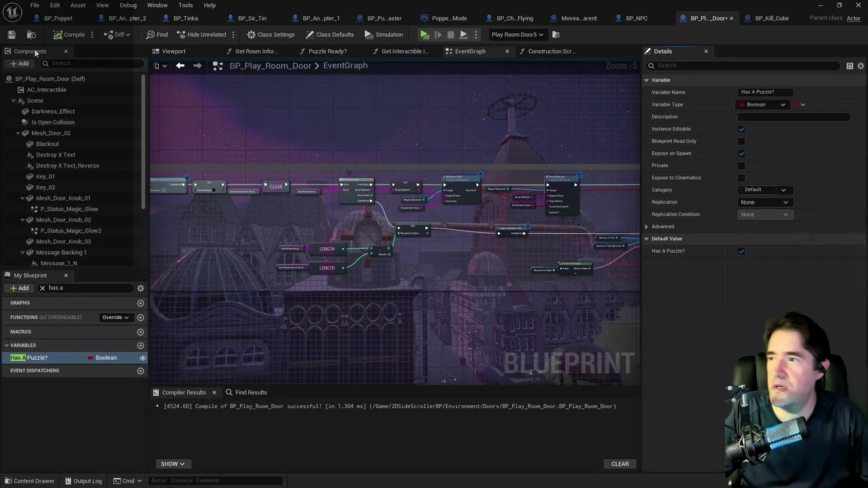Open Class Settings

(x=271, y=35)
